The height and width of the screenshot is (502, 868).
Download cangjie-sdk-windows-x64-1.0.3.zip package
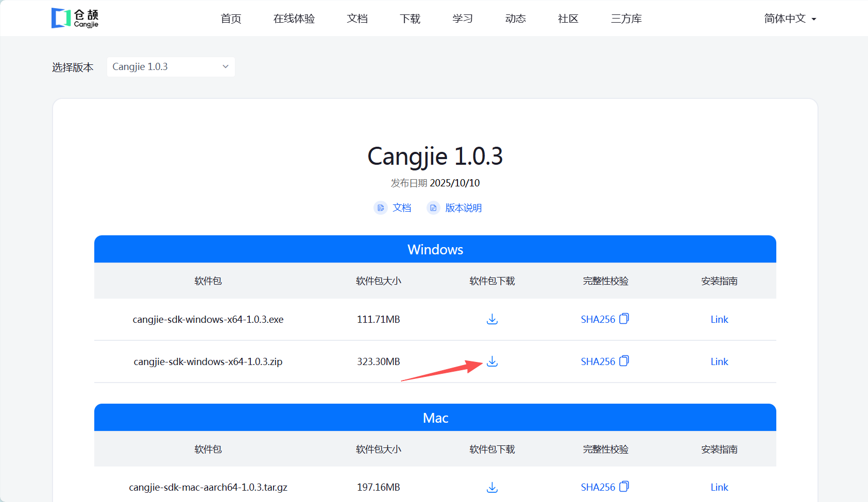tap(492, 361)
